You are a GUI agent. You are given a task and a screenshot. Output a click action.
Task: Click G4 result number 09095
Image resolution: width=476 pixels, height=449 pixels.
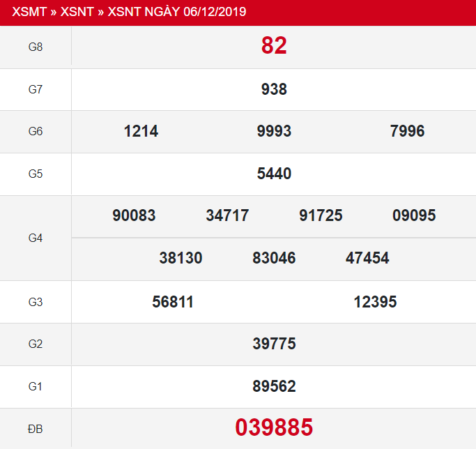(414, 215)
